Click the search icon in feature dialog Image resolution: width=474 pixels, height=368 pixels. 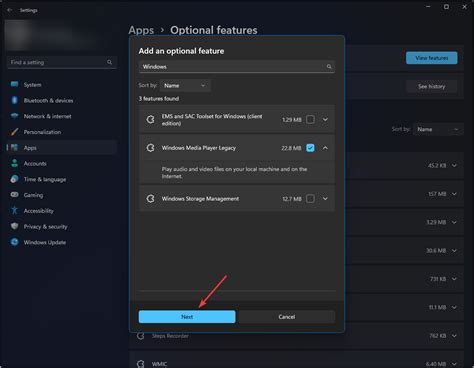(x=329, y=67)
